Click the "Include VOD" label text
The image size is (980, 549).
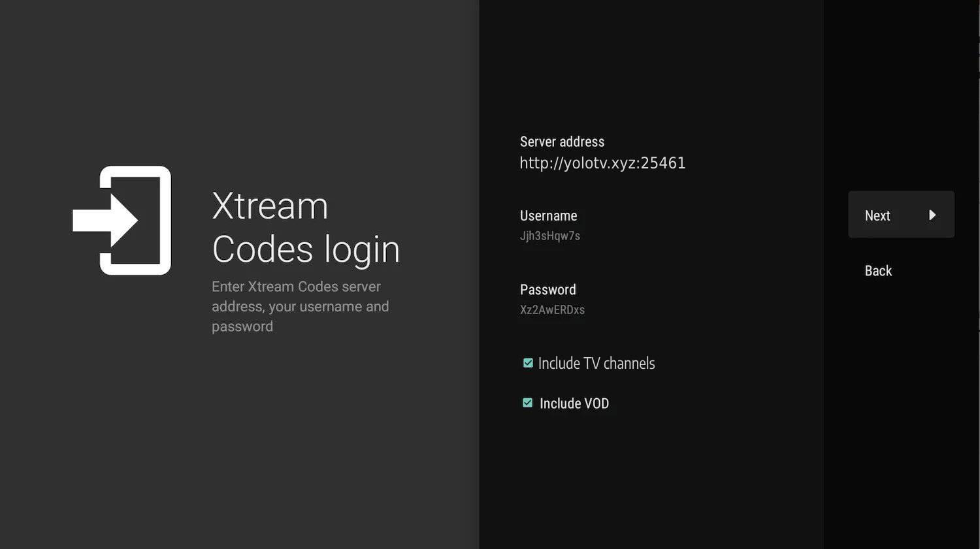574,403
